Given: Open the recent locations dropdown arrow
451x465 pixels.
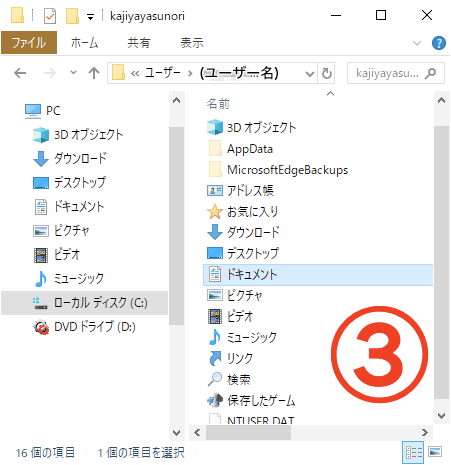Looking at the screenshot, I should 73,72.
